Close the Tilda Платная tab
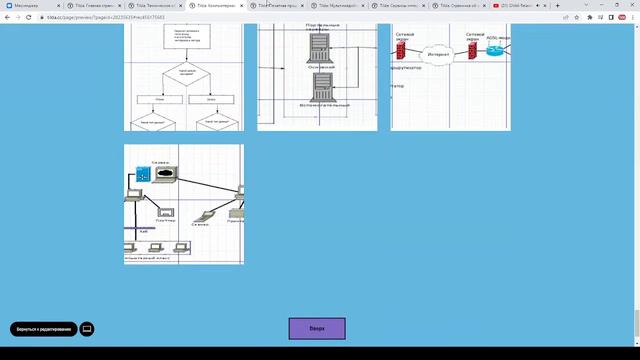Image resolution: width=640 pixels, height=360 pixels. (x=302, y=6)
